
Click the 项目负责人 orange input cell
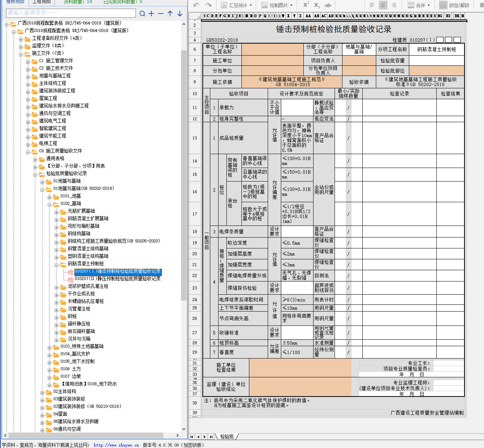[x=359, y=61]
